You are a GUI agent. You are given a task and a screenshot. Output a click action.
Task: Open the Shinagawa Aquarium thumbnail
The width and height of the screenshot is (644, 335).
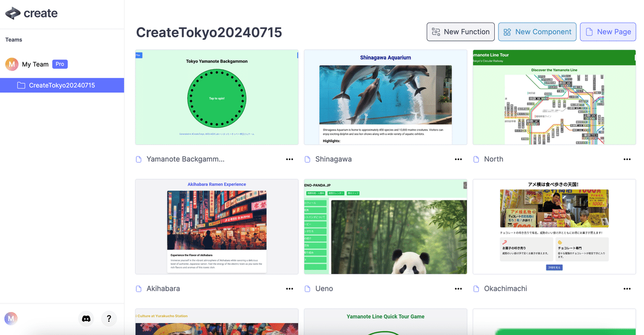(385, 97)
